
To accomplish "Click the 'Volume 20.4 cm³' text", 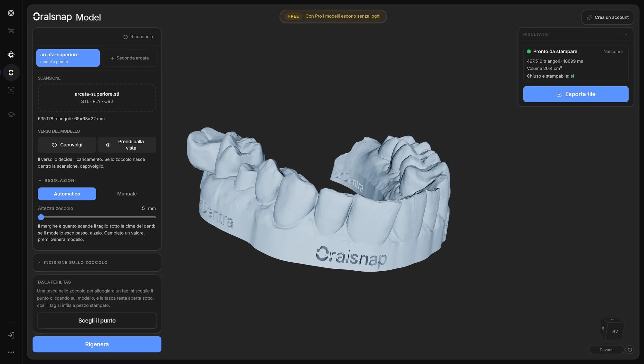I will click(544, 68).
